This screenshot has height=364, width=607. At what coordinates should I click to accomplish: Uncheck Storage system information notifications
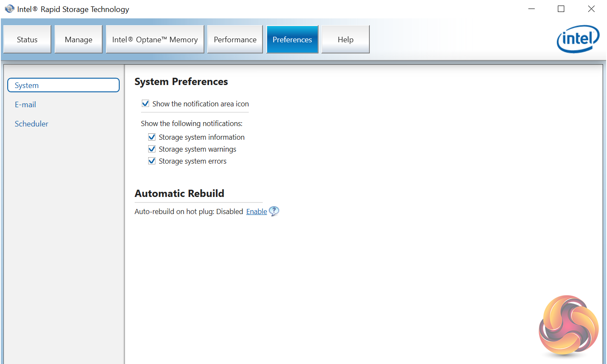point(152,137)
